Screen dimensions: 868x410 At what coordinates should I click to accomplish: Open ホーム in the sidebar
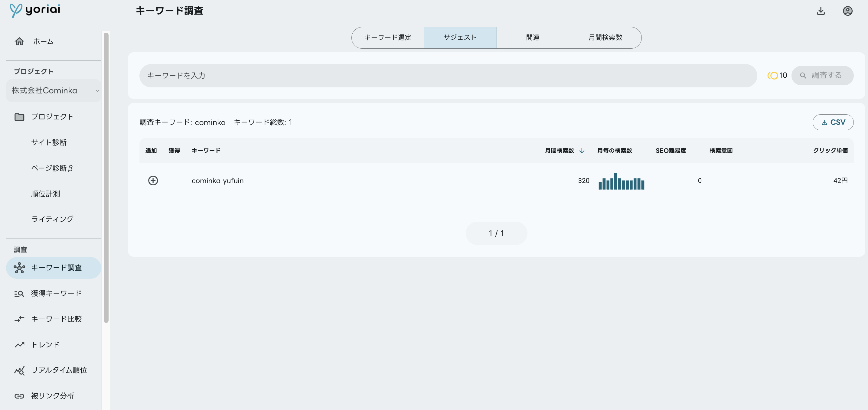(54, 41)
